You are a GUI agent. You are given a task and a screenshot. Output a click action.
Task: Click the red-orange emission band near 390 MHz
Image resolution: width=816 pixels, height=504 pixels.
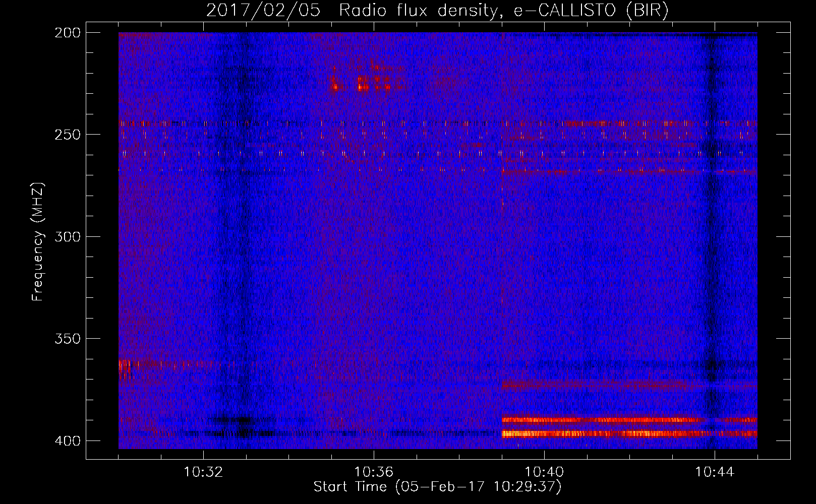[x=629, y=419]
